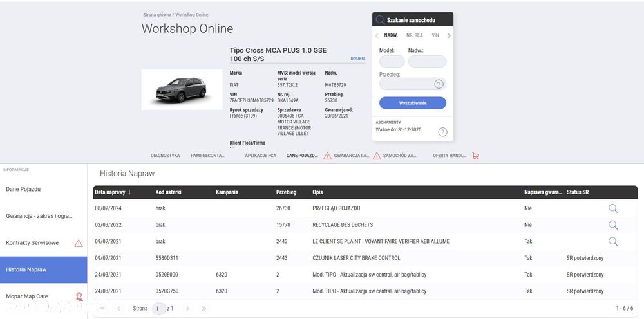Click the Nadw. input field

(427, 62)
